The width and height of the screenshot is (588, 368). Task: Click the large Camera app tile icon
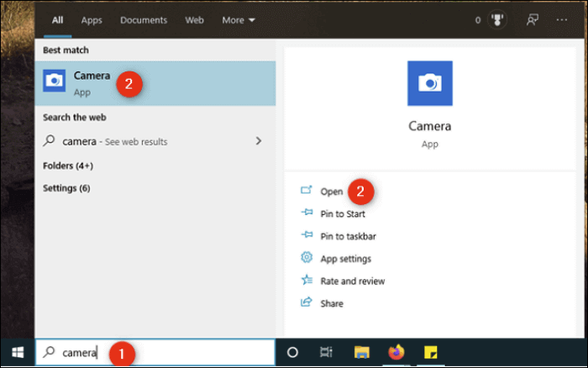point(429,83)
